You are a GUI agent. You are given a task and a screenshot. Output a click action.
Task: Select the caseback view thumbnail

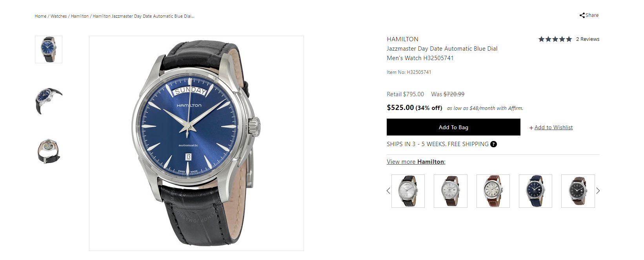click(x=49, y=151)
